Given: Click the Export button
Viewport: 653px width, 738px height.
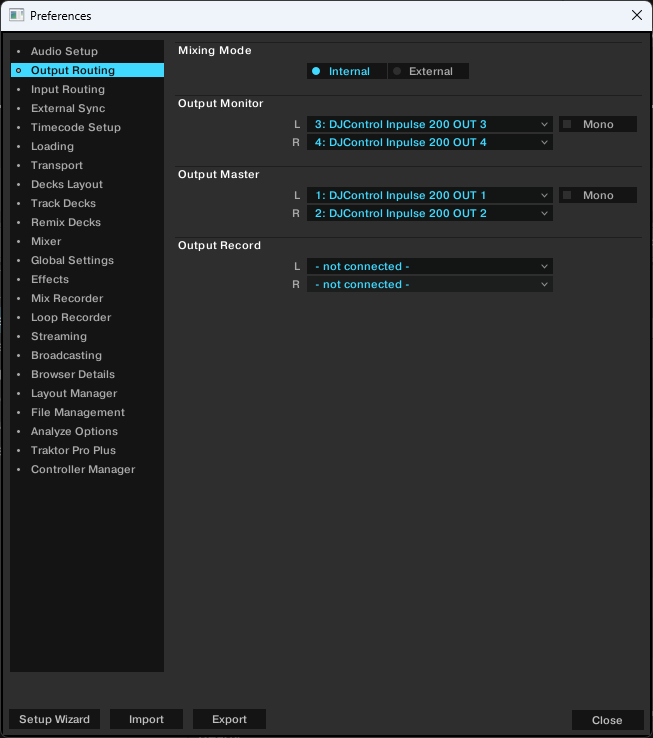Looking at the screenshot, I should [x=229, y=719].
